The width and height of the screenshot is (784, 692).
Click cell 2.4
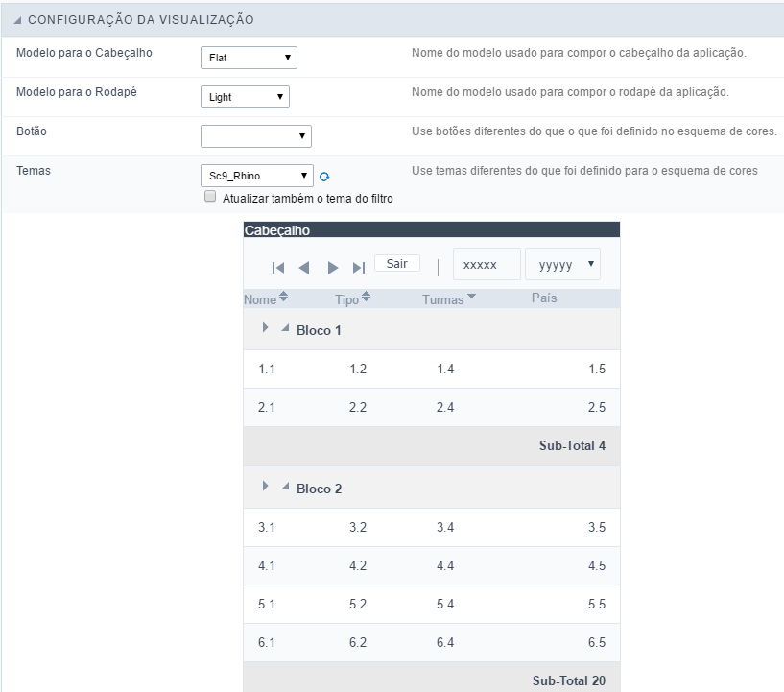[445, 408]
